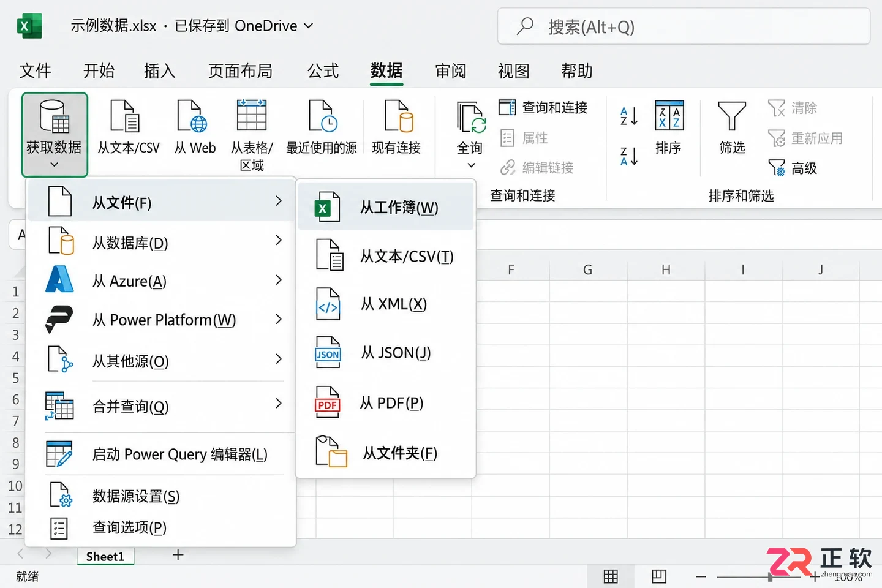Select the 从文件(F) menu entry
The height and width of the screenshot is (588, 882).
pyautogui.click(x=162, y=202)
